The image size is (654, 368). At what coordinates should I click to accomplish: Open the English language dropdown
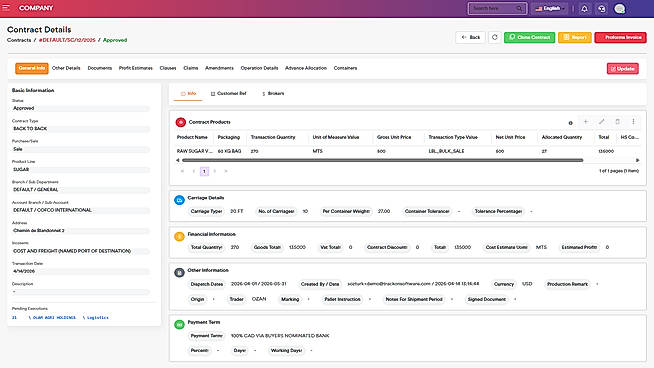pos(550,8)
